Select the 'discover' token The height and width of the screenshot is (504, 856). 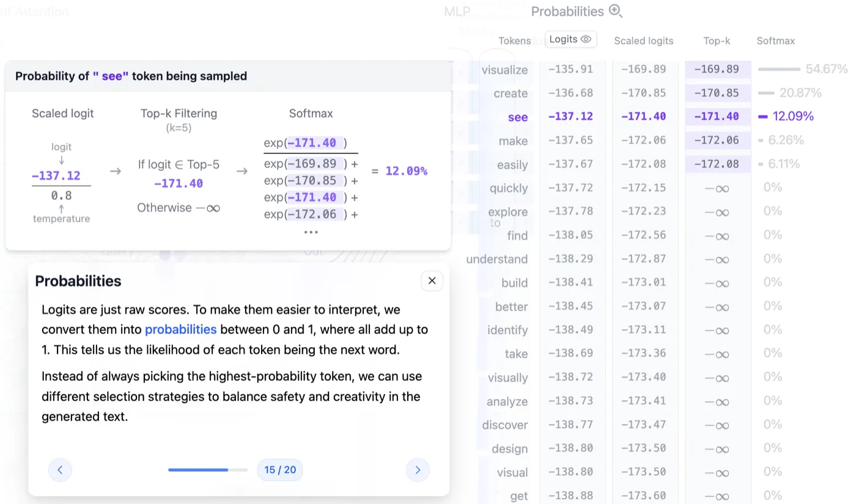tap(505, 425)
